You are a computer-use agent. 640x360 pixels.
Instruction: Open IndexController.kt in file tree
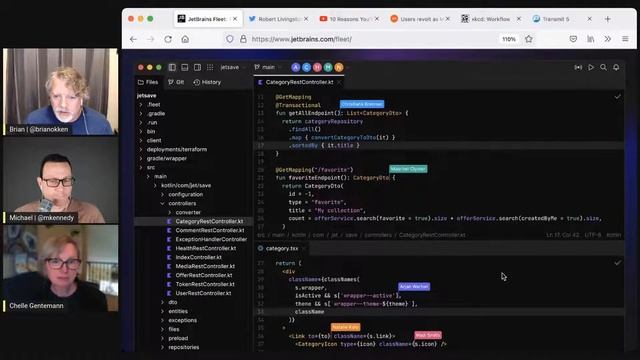(198, 257)
